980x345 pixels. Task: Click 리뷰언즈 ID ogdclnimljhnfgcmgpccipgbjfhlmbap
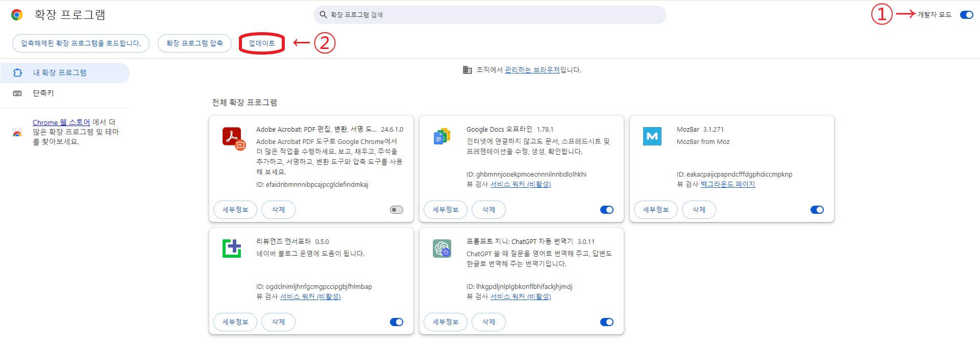(x=314, y=286)
